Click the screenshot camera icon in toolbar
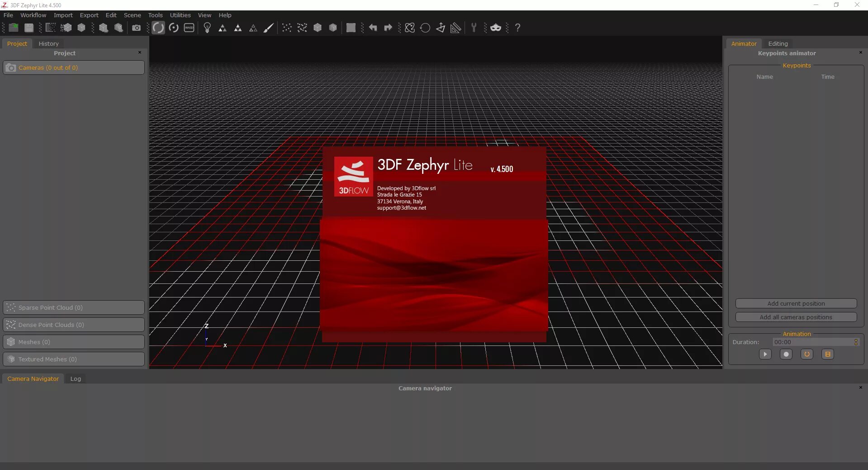868x470 pixels. pyautogui.click(x=136, y=28)
